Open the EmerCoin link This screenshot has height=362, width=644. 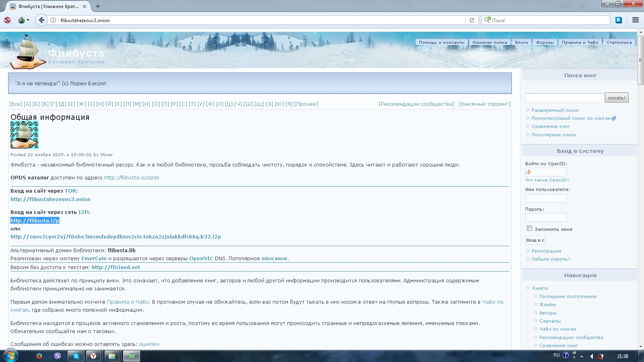(94, 259)
